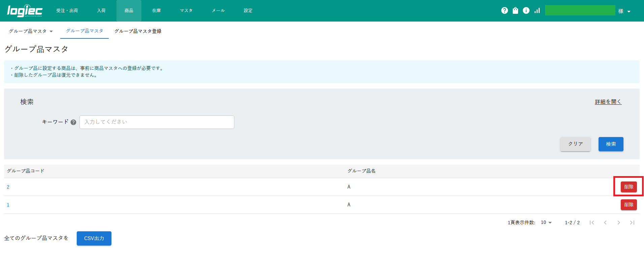The width and height of the screenshot is (644, 266).
Task: Click the information circle icon in header
Action: (x=526, y=10)
